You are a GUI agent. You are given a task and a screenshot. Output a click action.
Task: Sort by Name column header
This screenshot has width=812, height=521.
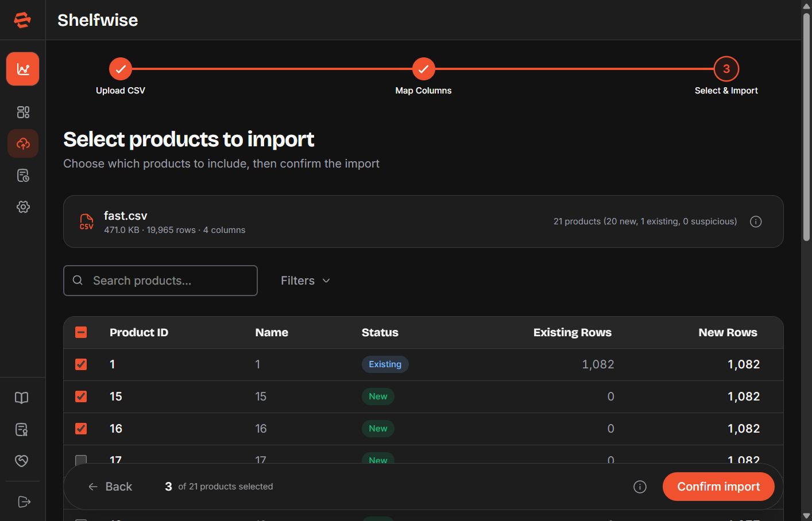272,332
